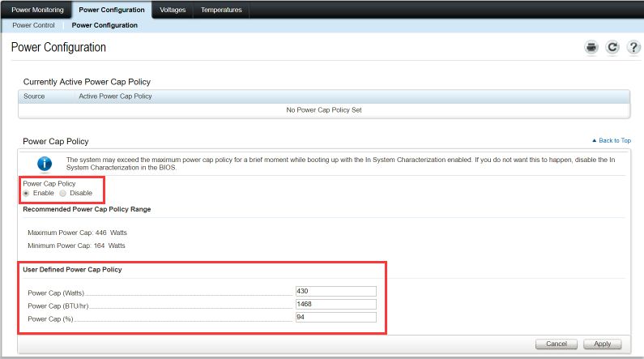644x359 pixels.
Task: Click the Source column header
Action: [34, 96]
